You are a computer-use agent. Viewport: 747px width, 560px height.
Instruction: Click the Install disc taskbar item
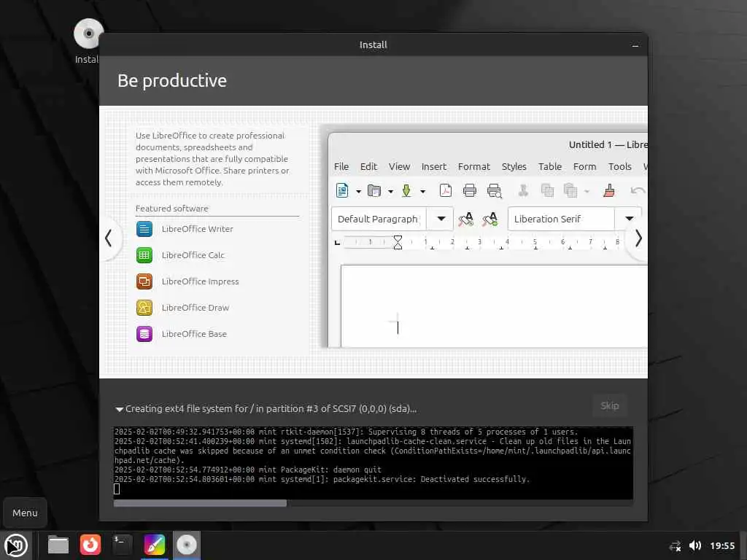coord(186,545)
